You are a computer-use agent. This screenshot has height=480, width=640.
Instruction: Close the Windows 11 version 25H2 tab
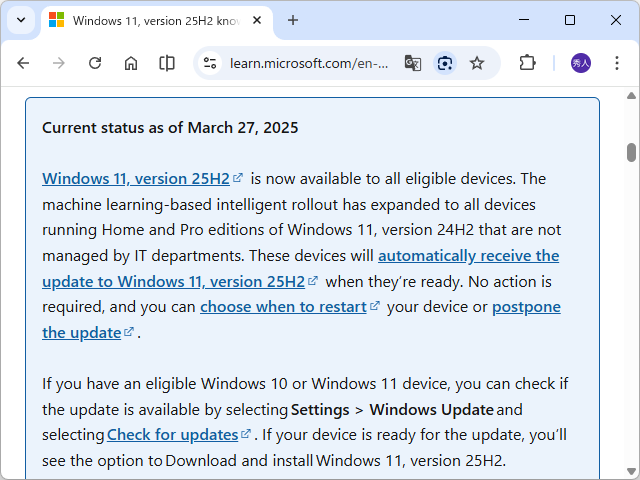[257, 20]
